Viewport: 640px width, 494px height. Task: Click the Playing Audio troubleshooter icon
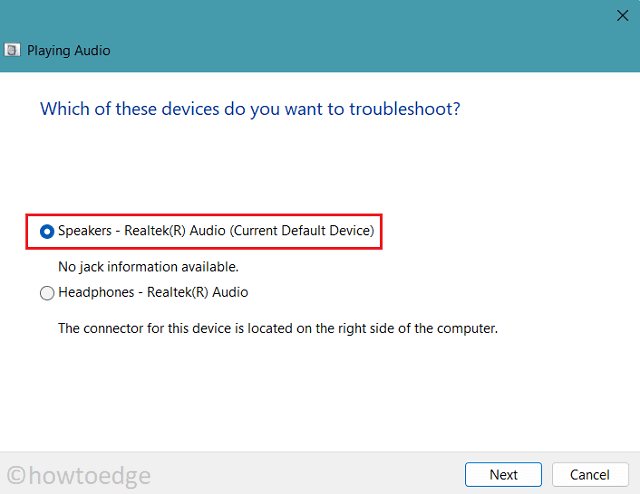(x=13, y=50)
